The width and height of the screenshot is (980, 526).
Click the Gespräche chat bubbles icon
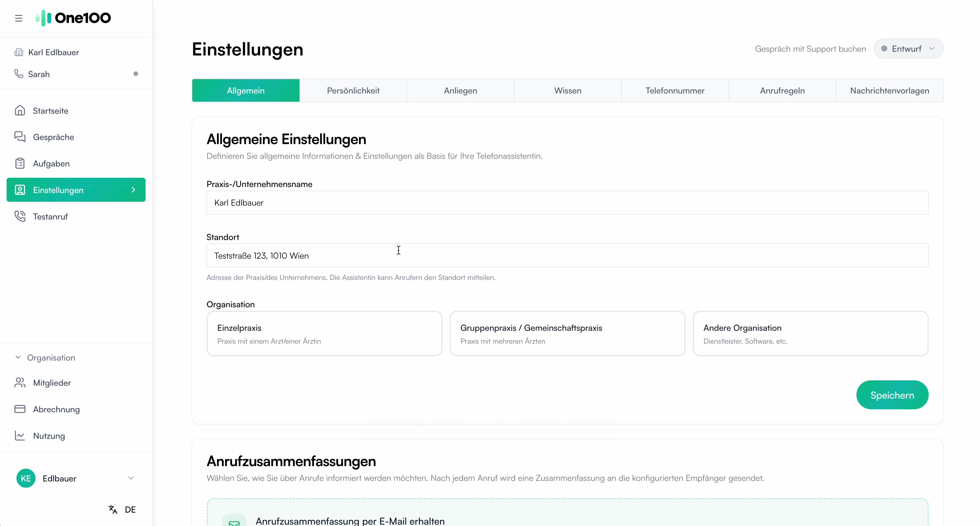pos(20,137)
